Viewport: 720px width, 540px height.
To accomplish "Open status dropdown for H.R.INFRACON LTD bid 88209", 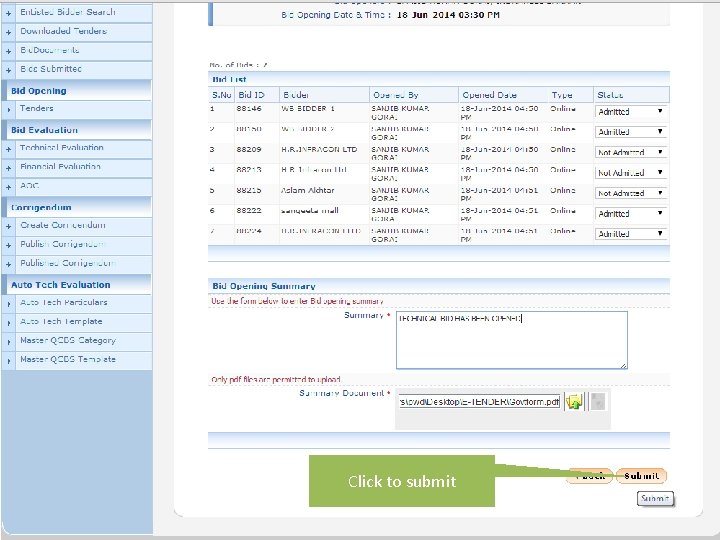I will [630, 152].
